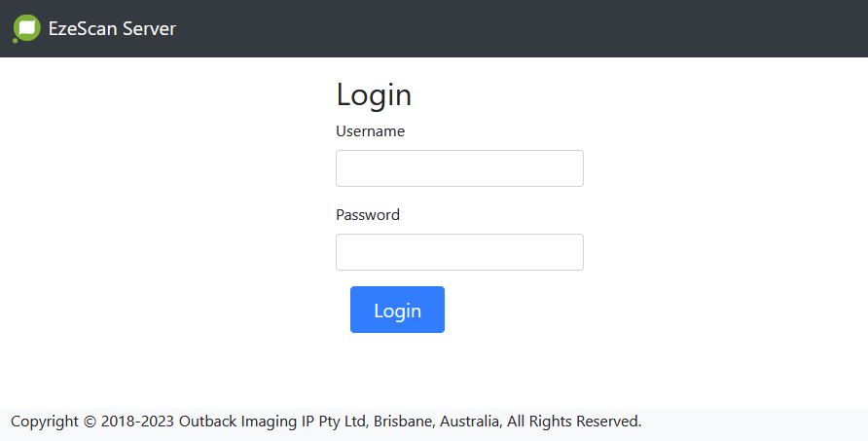Click the 2018-2023 year range in footer
The height and width of the screenshot is (441, 868).
tap(137, 422)
